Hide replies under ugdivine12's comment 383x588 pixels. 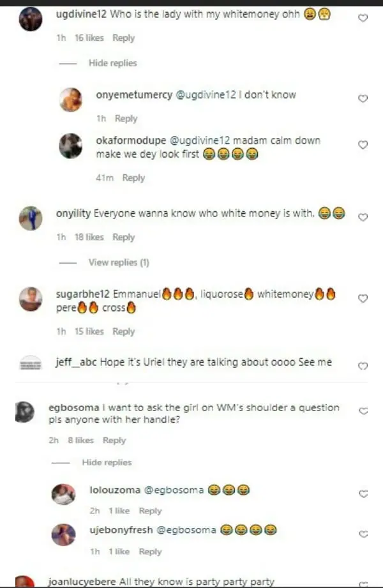click(x=112, y=63)
